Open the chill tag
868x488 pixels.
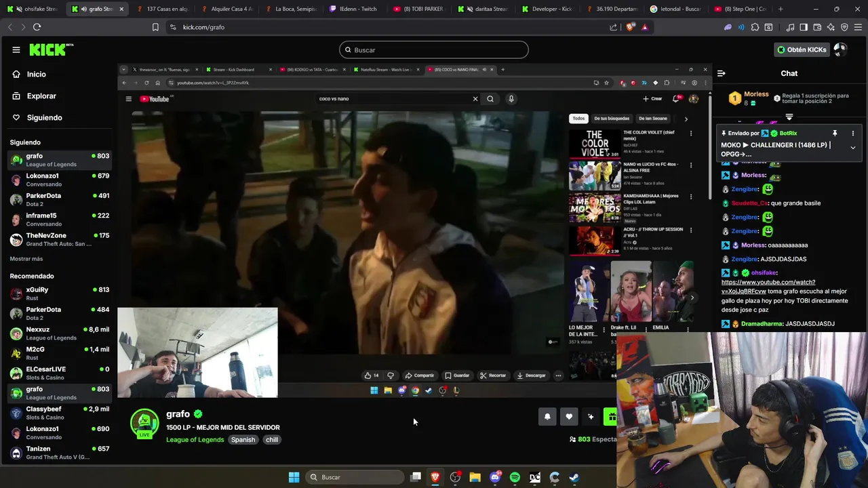(x=272, y=439)
